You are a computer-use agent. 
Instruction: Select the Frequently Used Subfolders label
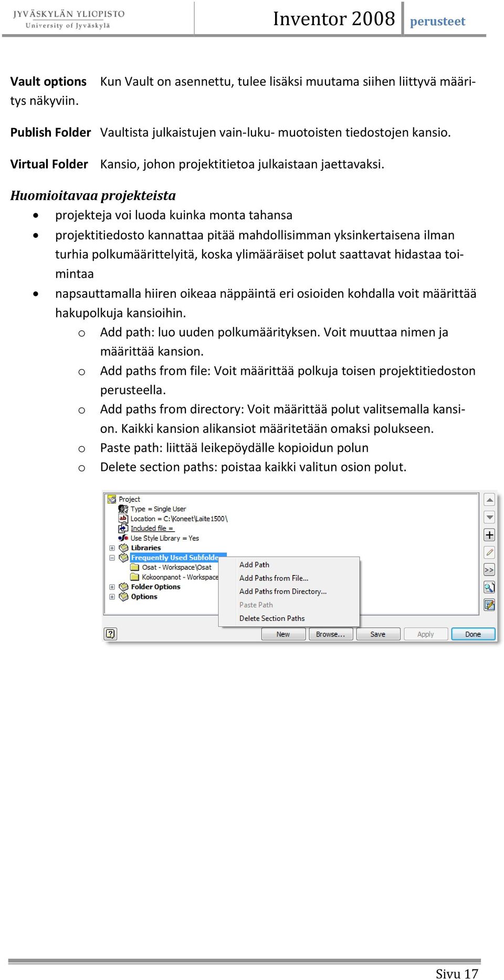pos(177,557)
